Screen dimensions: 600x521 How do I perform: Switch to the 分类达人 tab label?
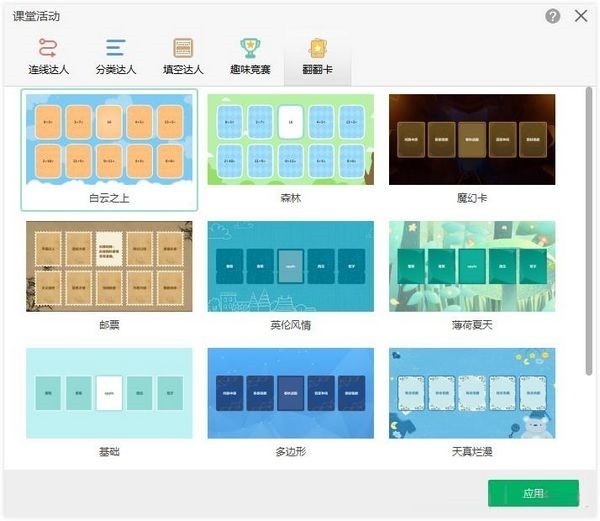pos(116,70)
